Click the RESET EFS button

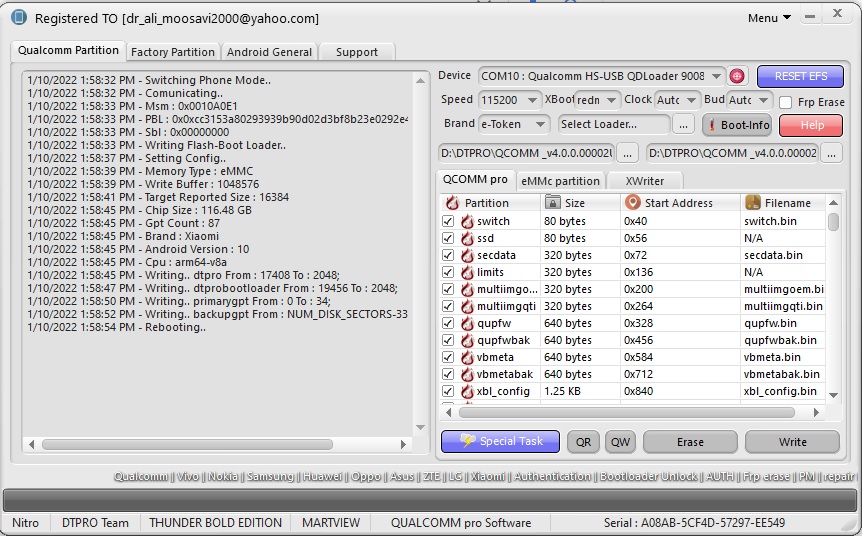[800, 76]
